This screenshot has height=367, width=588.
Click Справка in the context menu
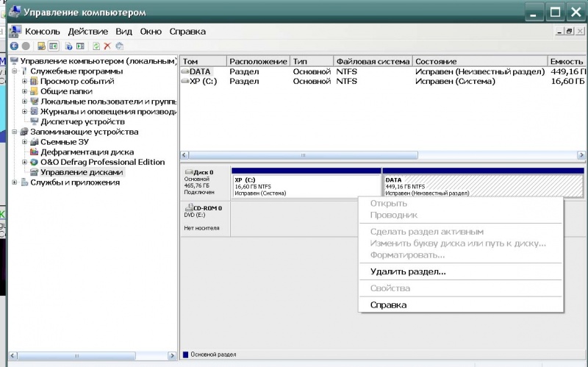[x=388, y=304]
